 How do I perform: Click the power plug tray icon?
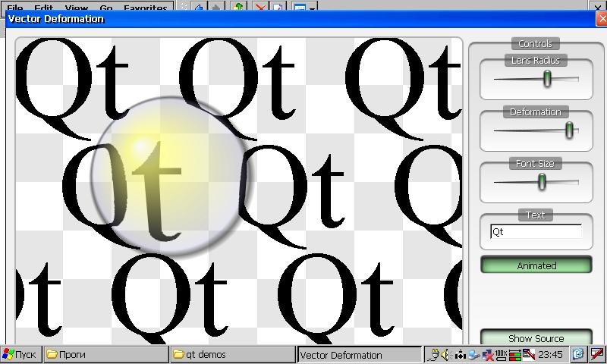(x=434, y=354)
